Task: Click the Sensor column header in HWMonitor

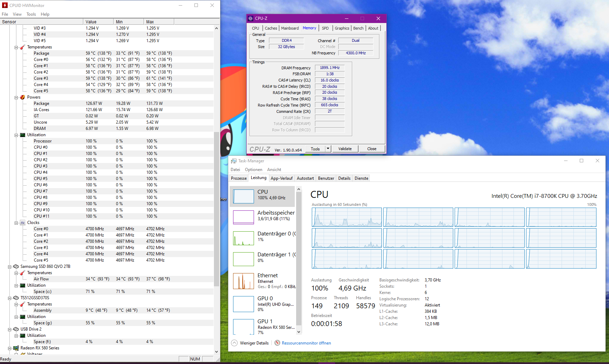Action: click(x=41, y=22)
